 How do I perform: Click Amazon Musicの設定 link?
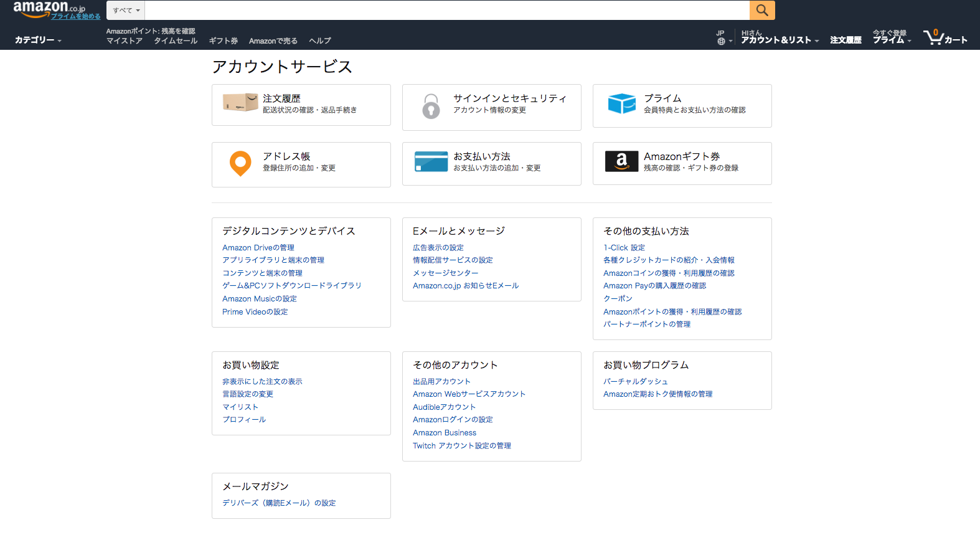click(260, 299)
